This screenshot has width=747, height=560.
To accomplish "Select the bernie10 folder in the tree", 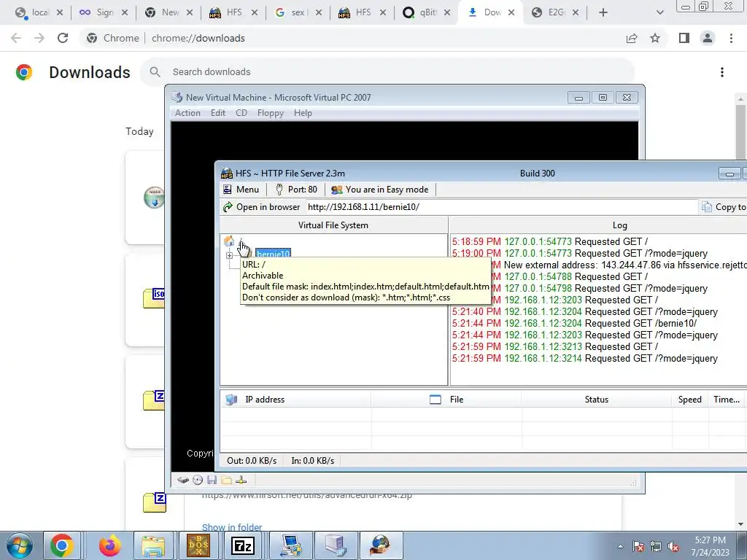I will coord(273,254).
